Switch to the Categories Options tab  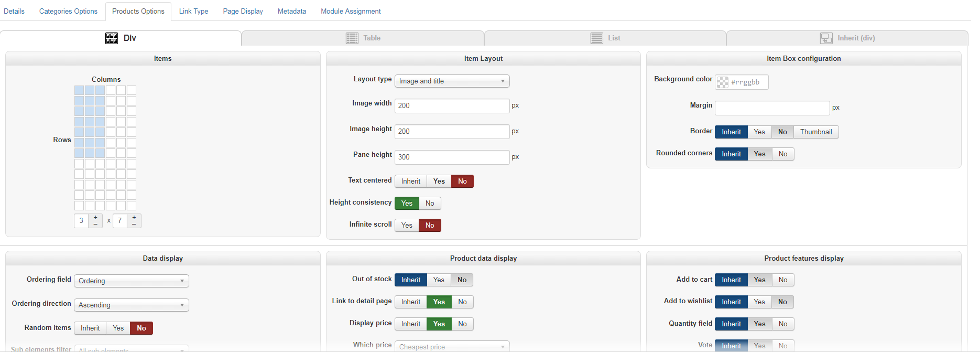(68, 11)
